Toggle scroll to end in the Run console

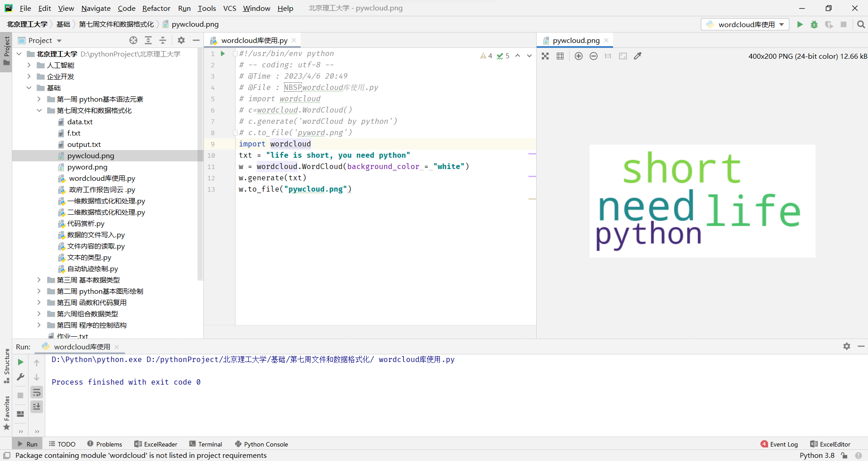click(37, 407)
